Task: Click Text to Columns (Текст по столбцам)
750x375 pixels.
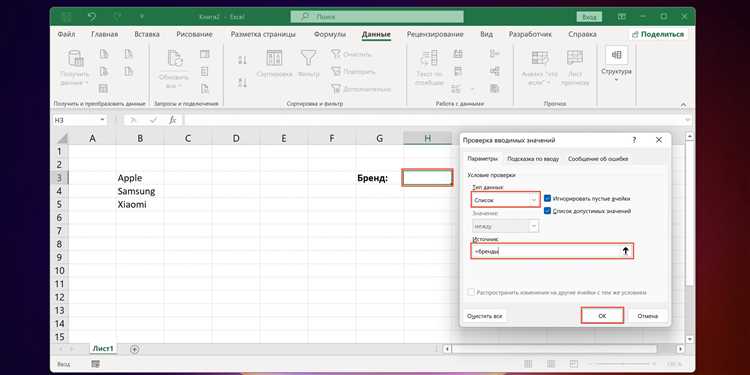Action: click(x=429, y=68)
